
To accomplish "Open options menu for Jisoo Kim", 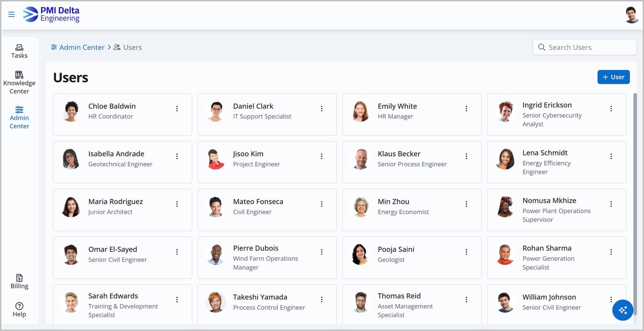I will tap(322, 156).
